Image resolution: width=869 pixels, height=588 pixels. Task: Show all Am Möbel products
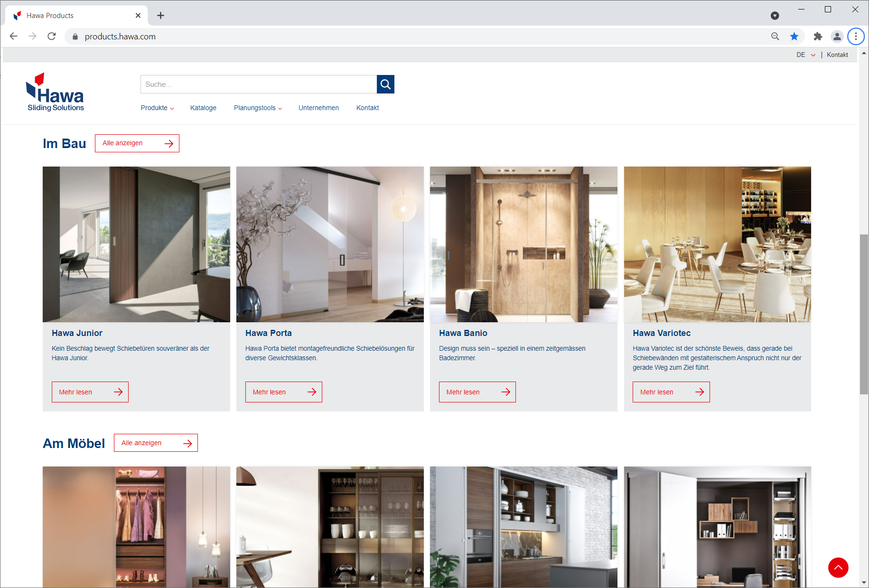point(156,443)
